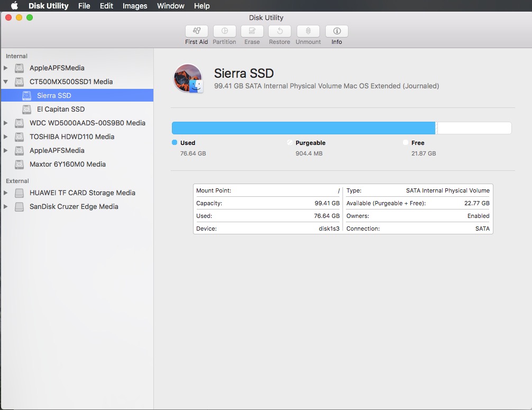Open the Images menu
Screen dimensions: 532x410
click(135, 6)
